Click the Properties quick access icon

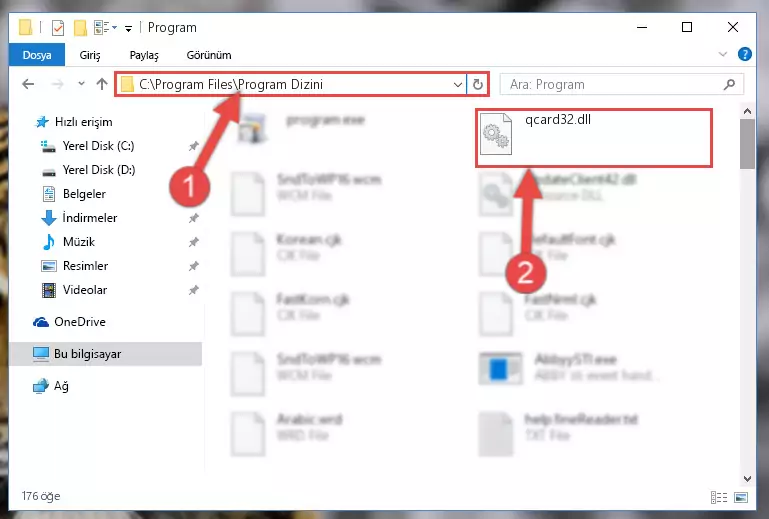(x=58, y=28)
